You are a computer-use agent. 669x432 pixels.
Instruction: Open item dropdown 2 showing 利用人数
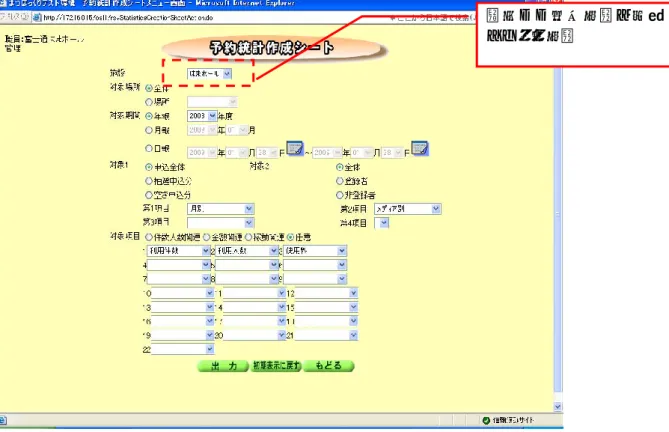pos(247,251)
